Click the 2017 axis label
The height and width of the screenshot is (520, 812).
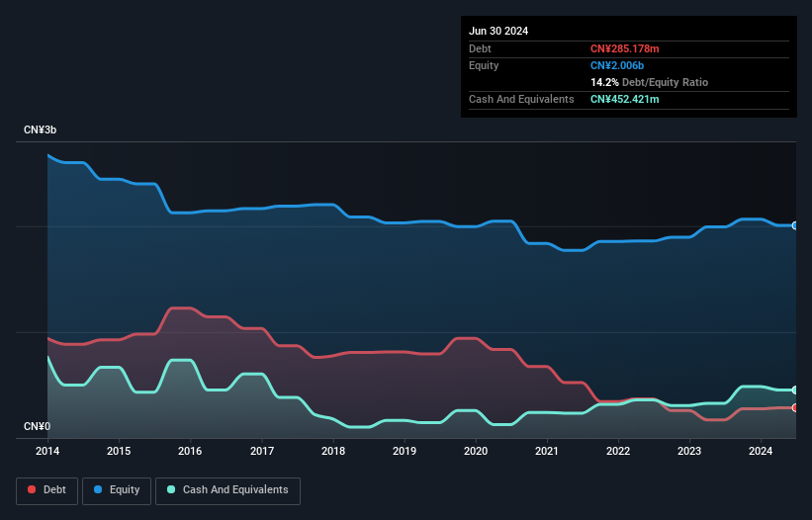[262, 451]
